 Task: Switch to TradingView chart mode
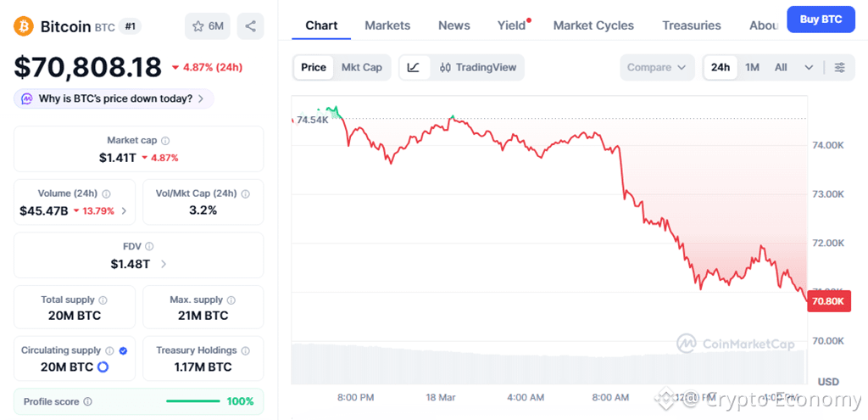(478, 67)
